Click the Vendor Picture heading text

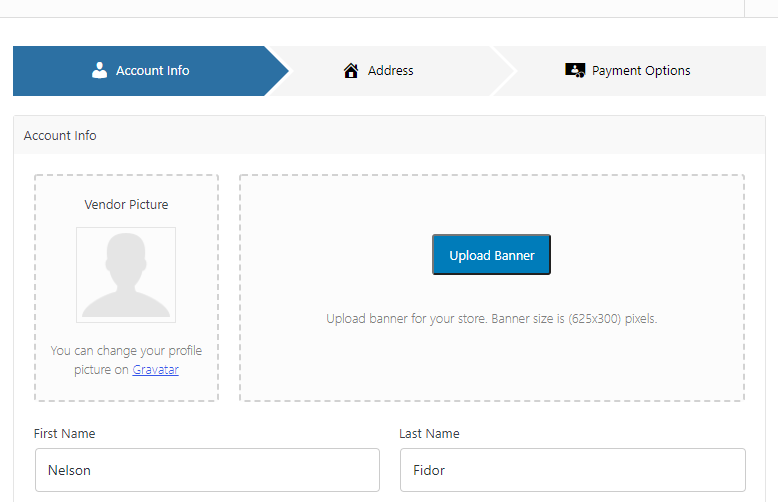(126, 204)
